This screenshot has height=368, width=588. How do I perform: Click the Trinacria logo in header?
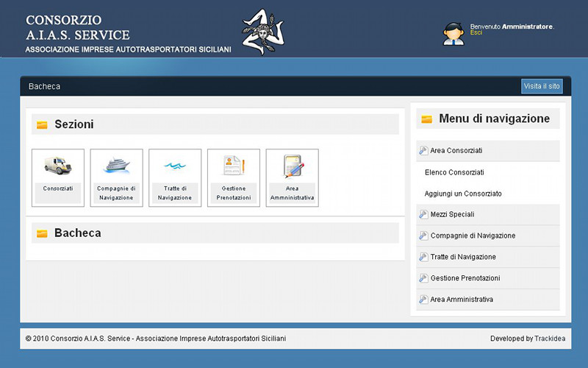click(x=263, y=32)
